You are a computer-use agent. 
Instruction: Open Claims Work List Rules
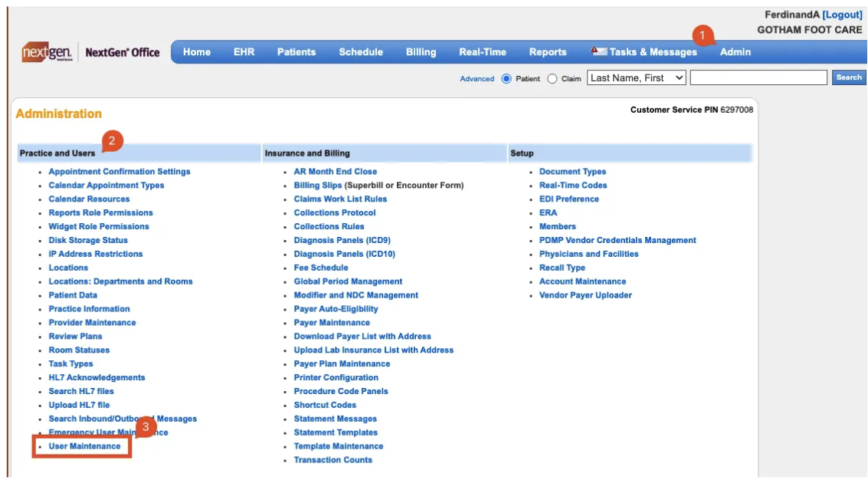pyautogui.click(x=340, y=199)
